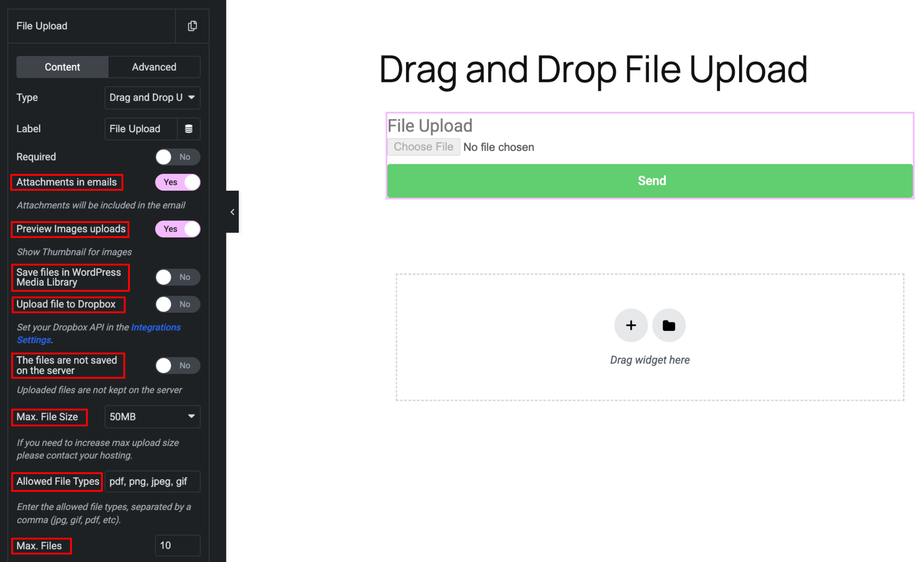Open the Type dropdown
Viewport: 924px width, 562px height.
tap(152, 98)
